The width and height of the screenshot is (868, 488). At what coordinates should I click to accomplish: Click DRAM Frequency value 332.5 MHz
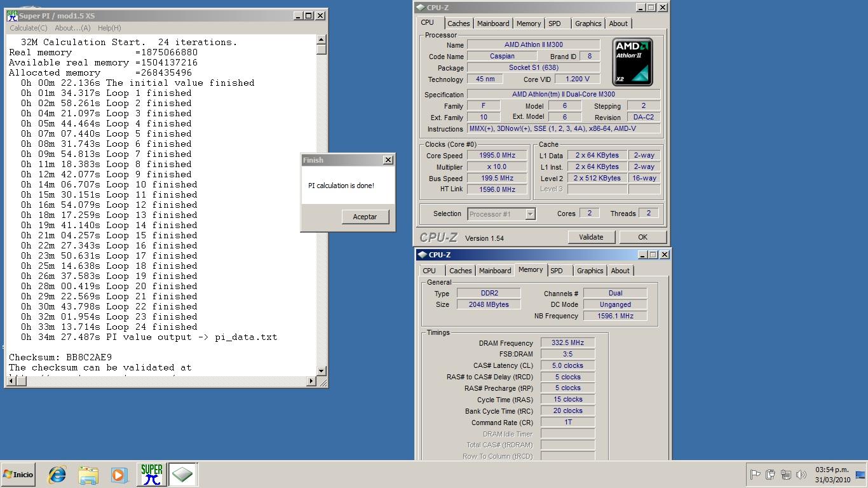coord(567,342)
